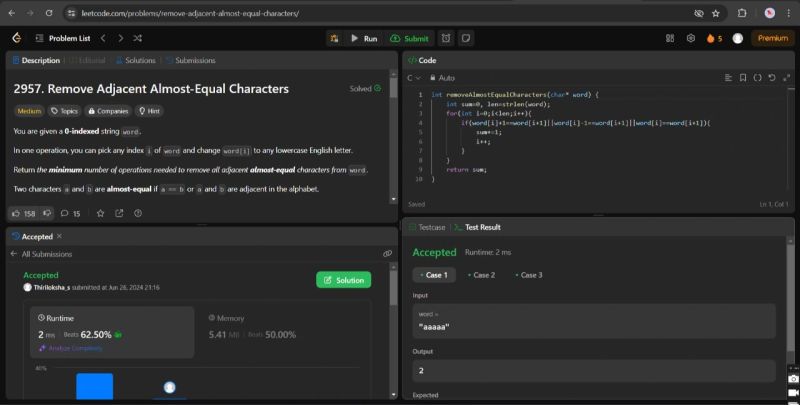Open the user profile avatar

[737, 38]
